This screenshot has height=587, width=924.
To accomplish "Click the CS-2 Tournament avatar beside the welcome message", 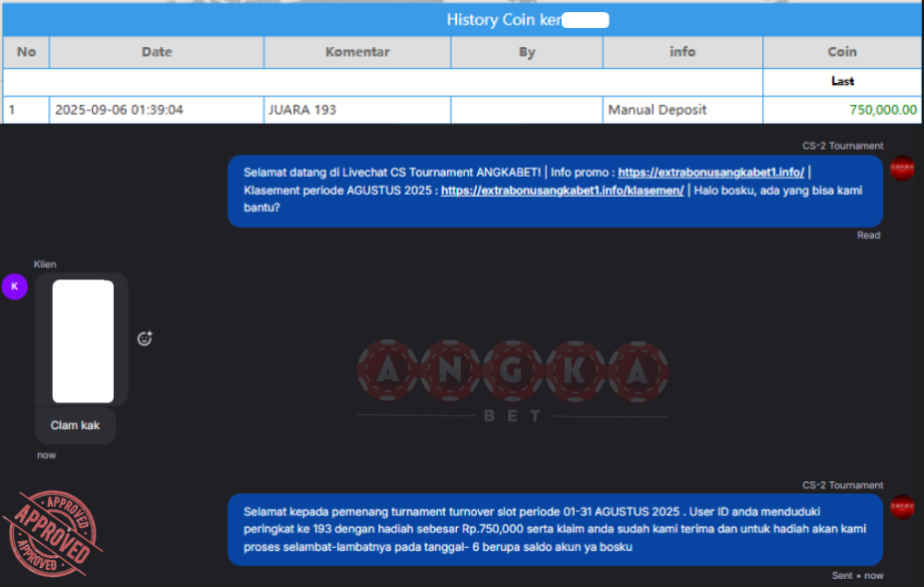I will (902, 169).
